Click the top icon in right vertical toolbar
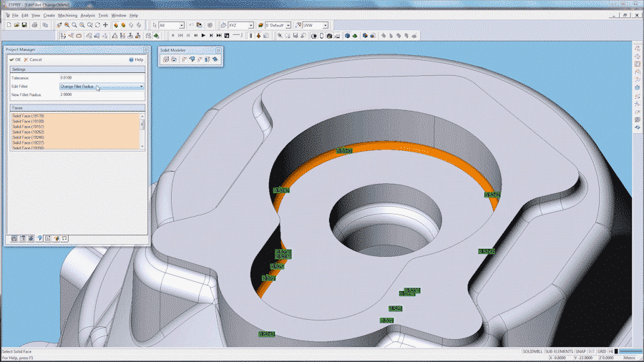644x362 pixels. pos(637,49)
